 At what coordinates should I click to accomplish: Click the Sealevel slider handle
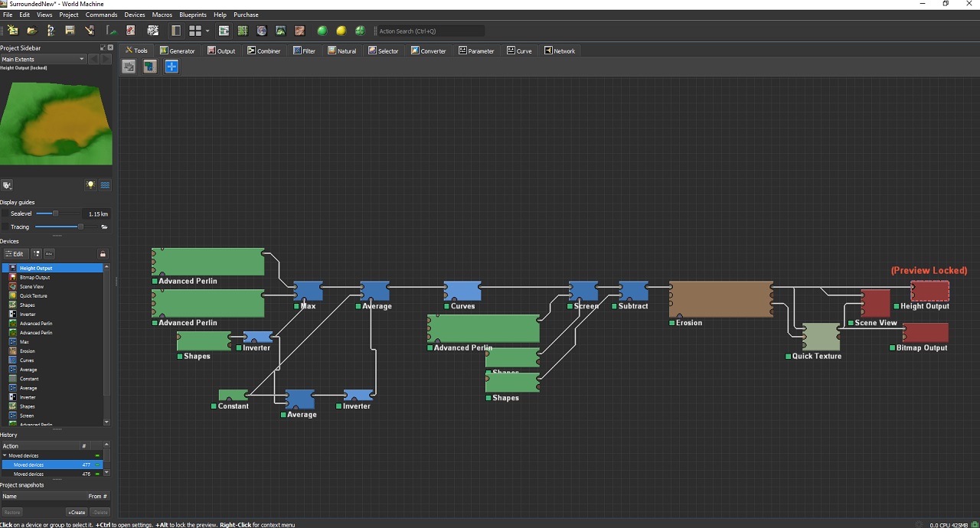coord(55,214)
